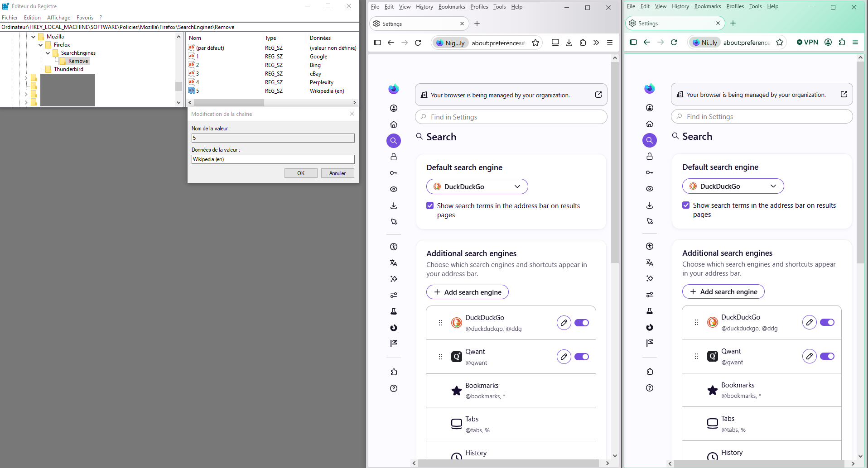The image size is (868, 468).
Task: Open Affichage menu in Registry Editor
Action: pyautogui.click(x=59, y=18)
